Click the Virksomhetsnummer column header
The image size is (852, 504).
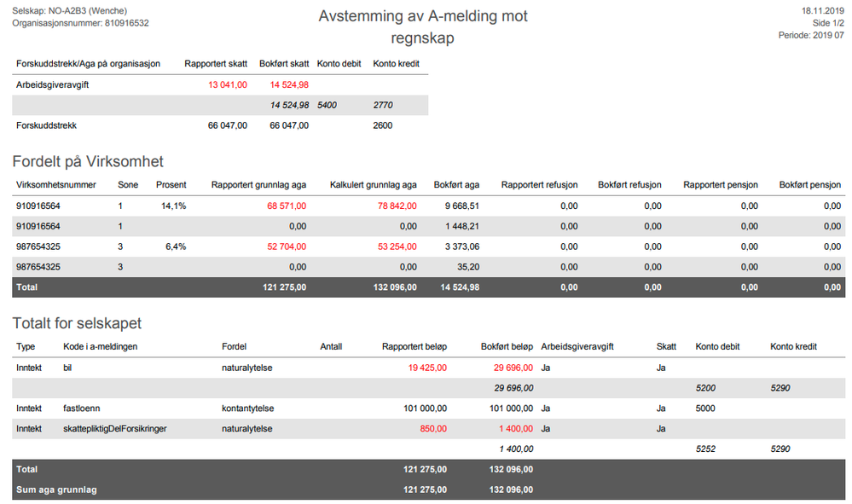[x=56, y=185]
